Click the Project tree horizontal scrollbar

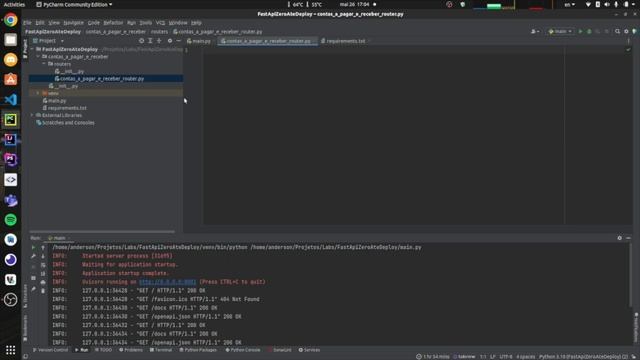(x=102, y=231)
